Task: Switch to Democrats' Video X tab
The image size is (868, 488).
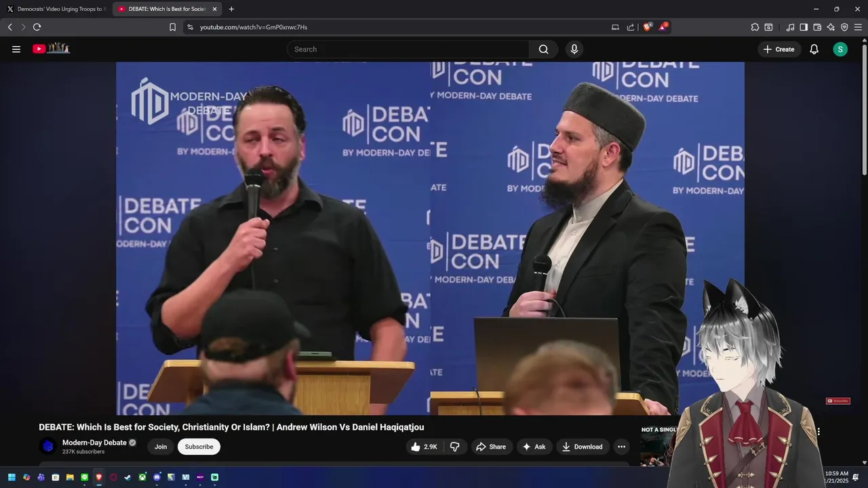Action: click(56, 9)
